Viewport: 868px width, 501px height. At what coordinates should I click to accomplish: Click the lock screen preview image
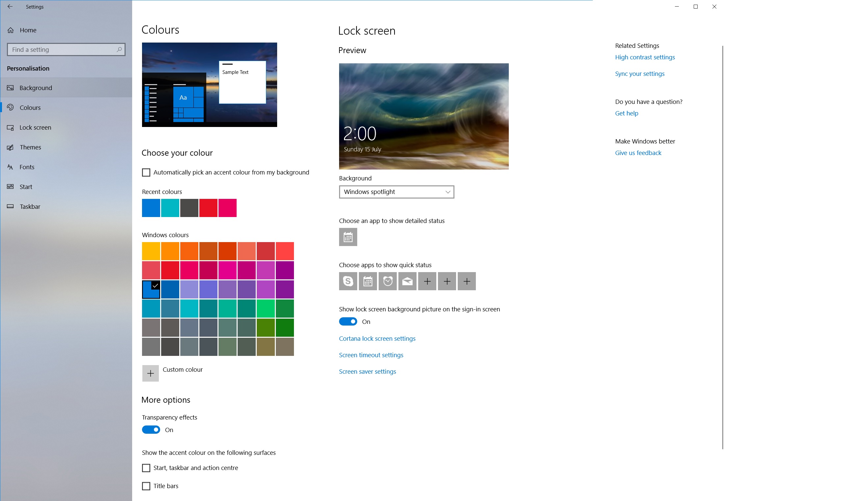point(424,116)
